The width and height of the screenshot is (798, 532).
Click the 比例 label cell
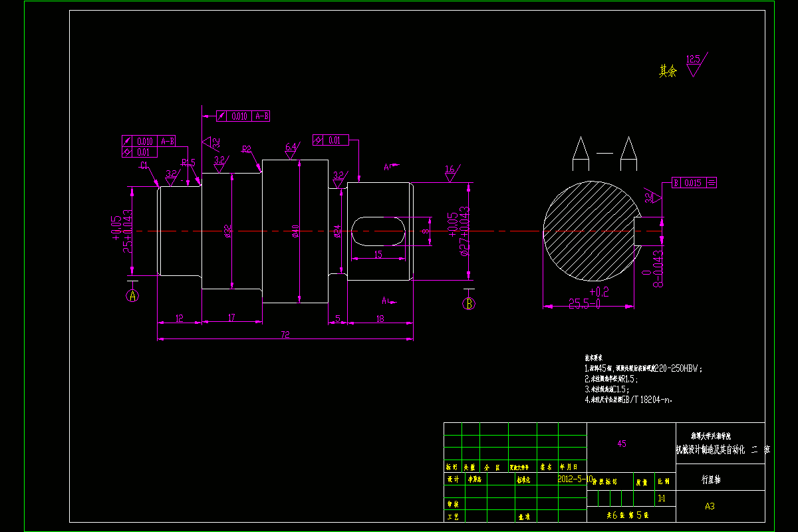point(664,481)
